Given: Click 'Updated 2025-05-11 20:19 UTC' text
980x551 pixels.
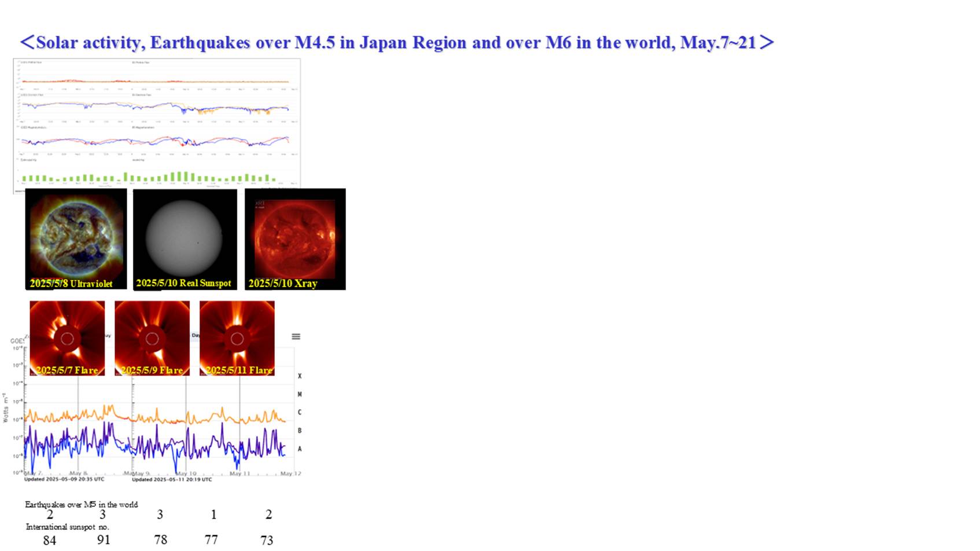Looking at the screenshot, I should 172,479.
